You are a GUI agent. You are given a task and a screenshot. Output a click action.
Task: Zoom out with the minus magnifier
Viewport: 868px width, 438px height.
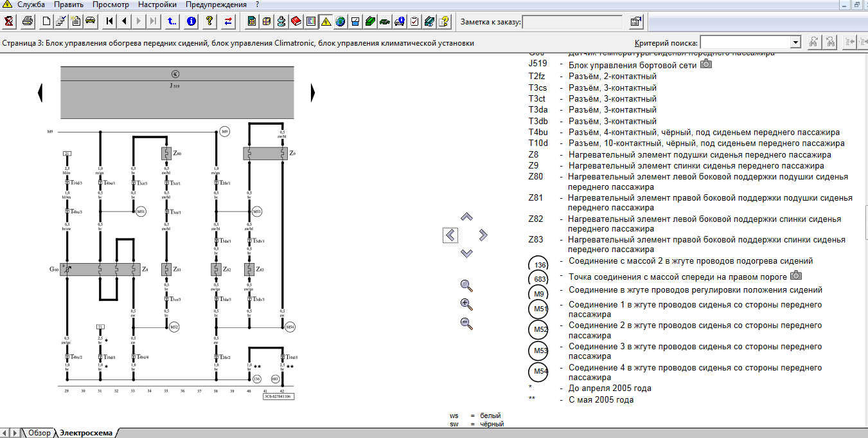(467, 324)
